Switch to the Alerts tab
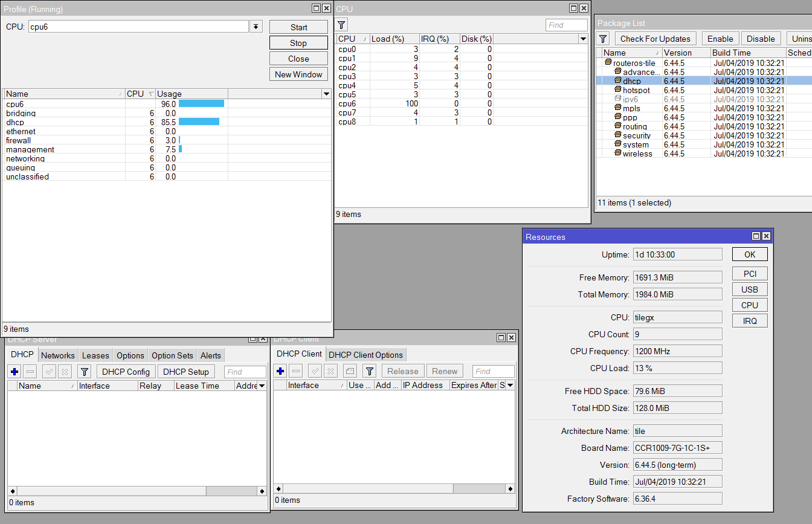 tap(211, 355)
